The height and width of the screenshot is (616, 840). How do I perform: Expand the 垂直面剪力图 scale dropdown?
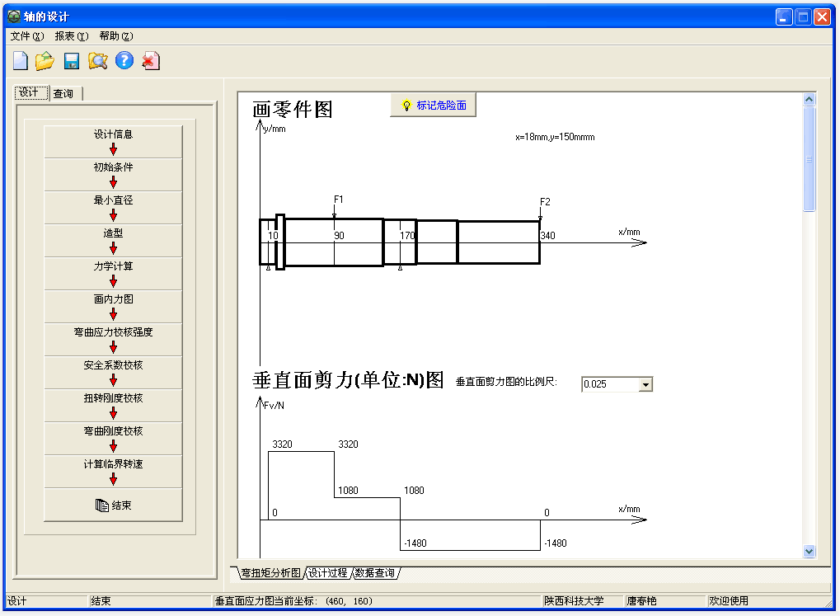click(645, 384)
